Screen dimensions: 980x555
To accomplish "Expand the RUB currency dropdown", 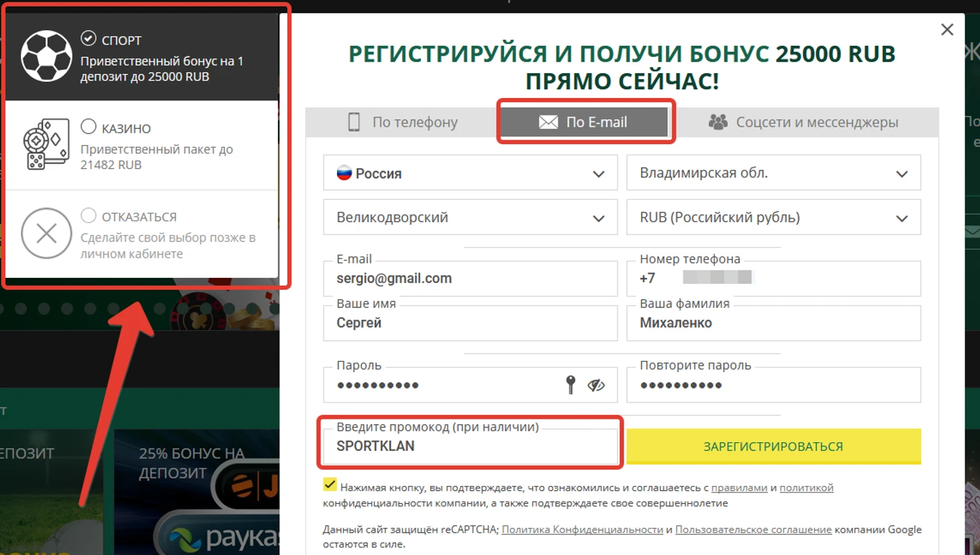I will [774, 217].
